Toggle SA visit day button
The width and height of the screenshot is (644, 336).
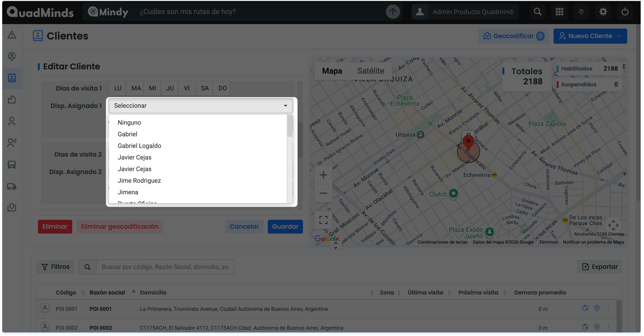point(205,88)
